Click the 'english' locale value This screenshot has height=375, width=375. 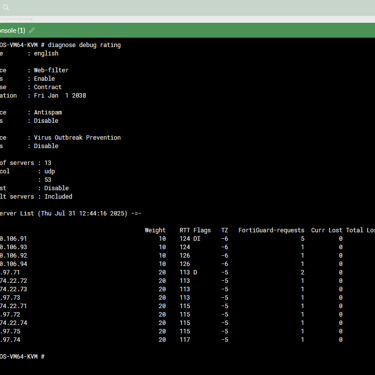coord(46,53)
